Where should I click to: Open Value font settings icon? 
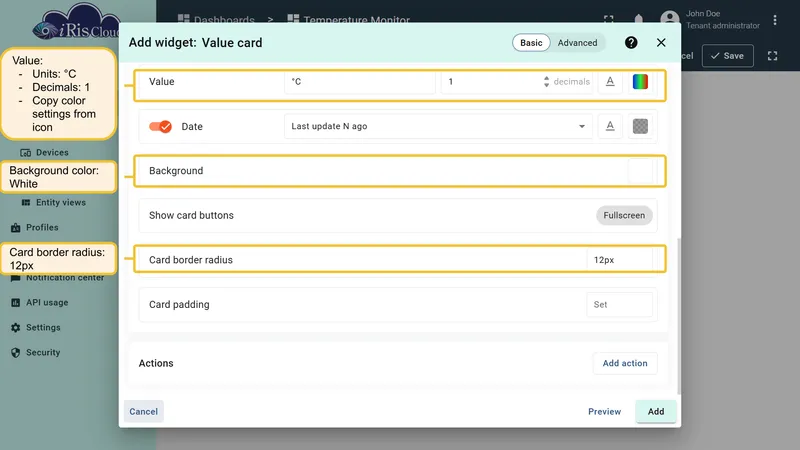tap(610, 82)
